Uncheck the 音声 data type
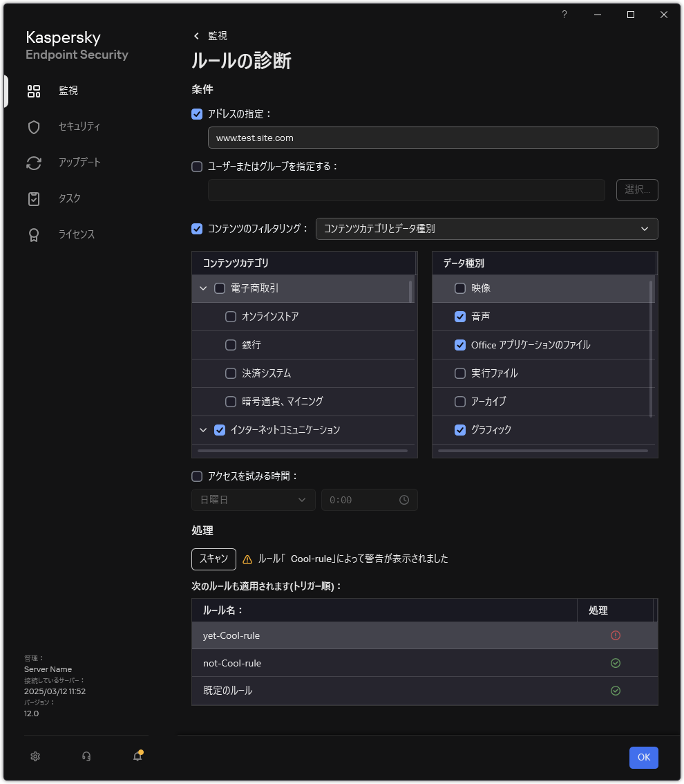This screenshot has height=784, width=684. pos(460,317)
